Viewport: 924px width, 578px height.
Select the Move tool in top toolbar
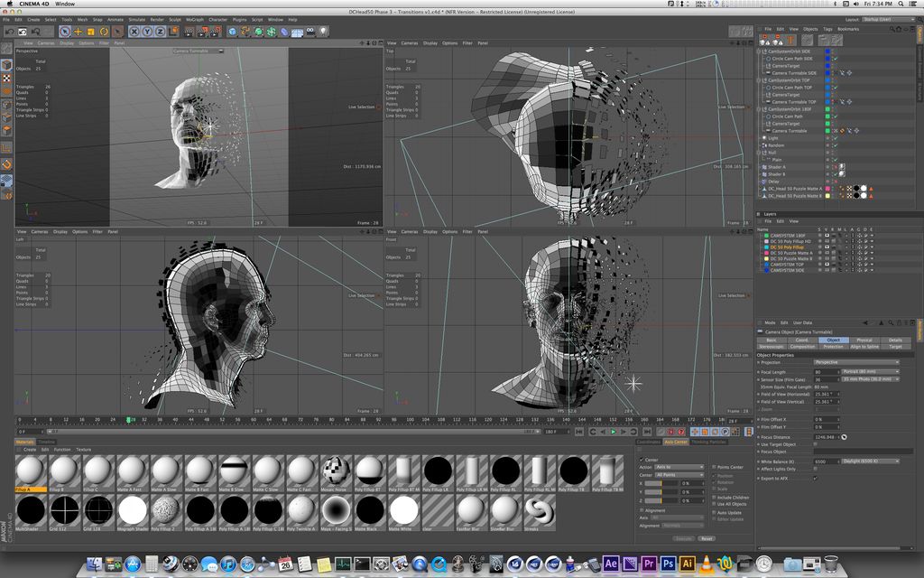click(x=78, y=32)
